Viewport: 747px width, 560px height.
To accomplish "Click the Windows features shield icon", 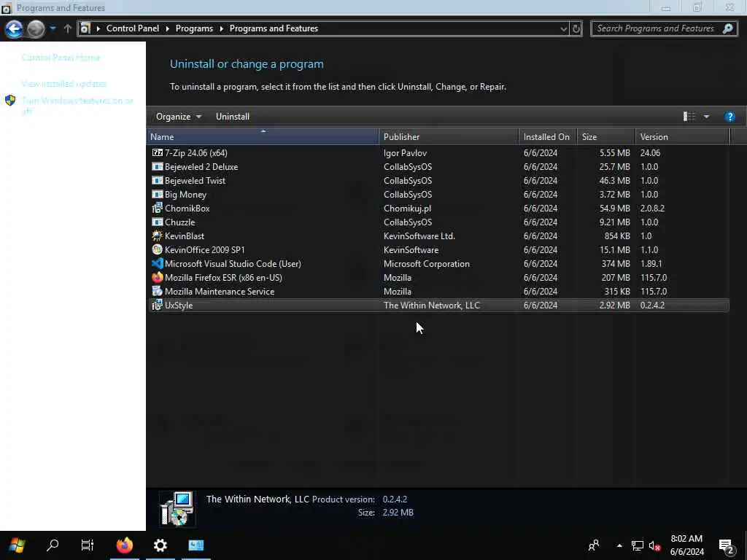I will tap(10, 101).
